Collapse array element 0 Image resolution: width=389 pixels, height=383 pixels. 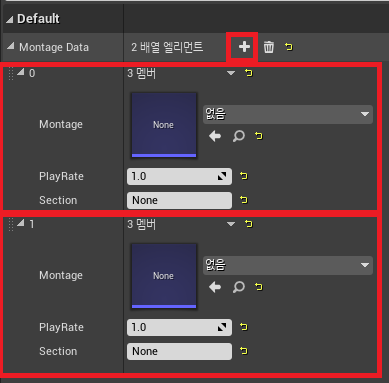tap(21, 72)
